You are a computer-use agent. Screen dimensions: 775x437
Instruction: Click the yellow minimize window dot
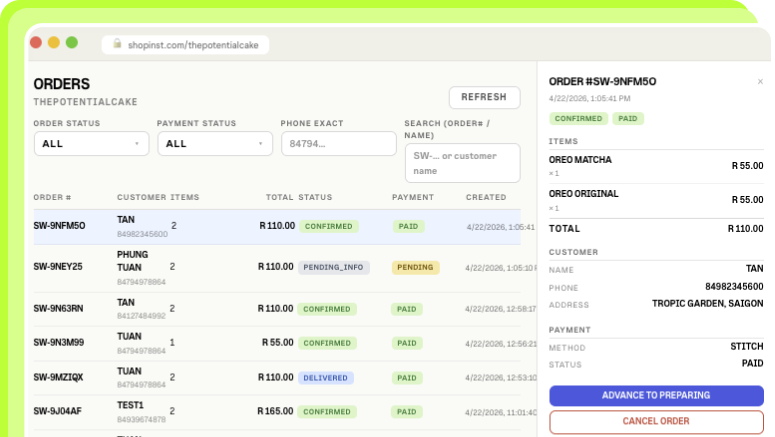(x=54, y=43)
